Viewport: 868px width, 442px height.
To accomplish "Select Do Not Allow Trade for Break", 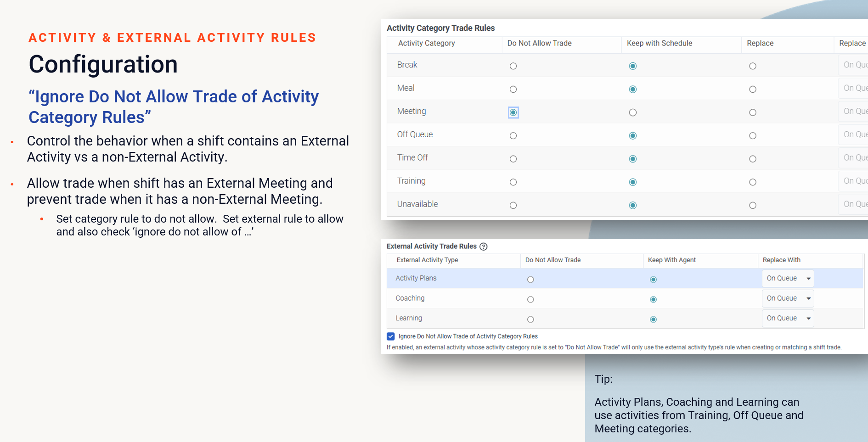I will pos(513,66).
